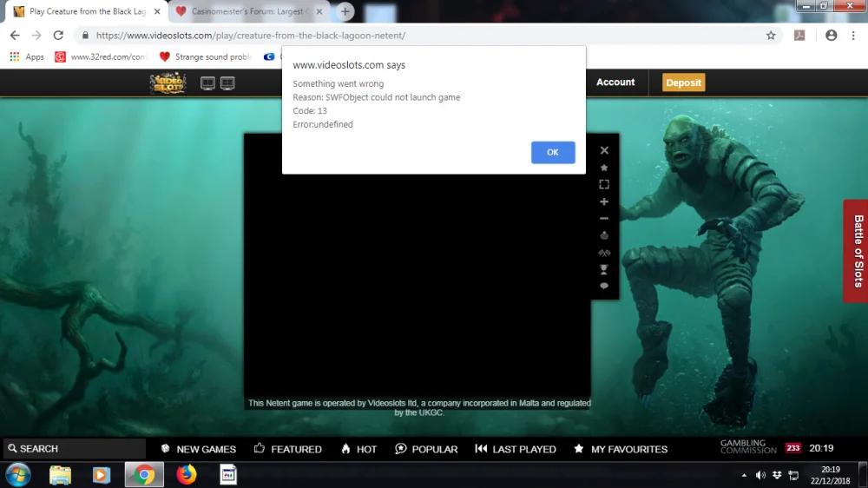Close the Casinomeister's Forum tab
868x488 pixels.
pyautogui.click(x=319, y=11)
